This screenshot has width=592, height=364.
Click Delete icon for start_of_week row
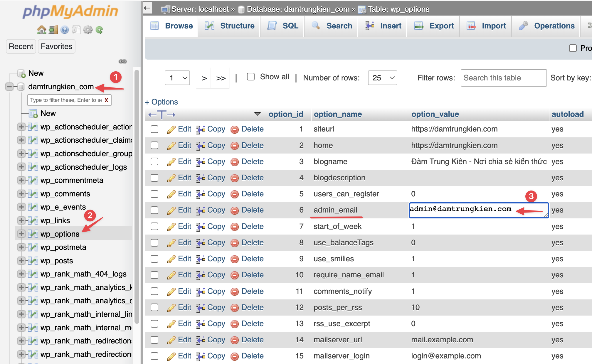tap(235, 227)
